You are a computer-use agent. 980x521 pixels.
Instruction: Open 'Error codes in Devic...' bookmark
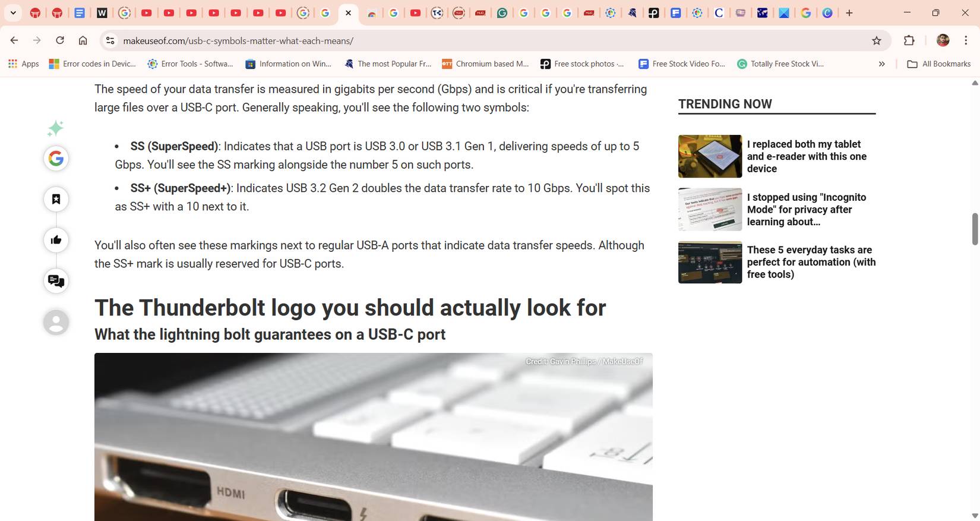[93, 64]
